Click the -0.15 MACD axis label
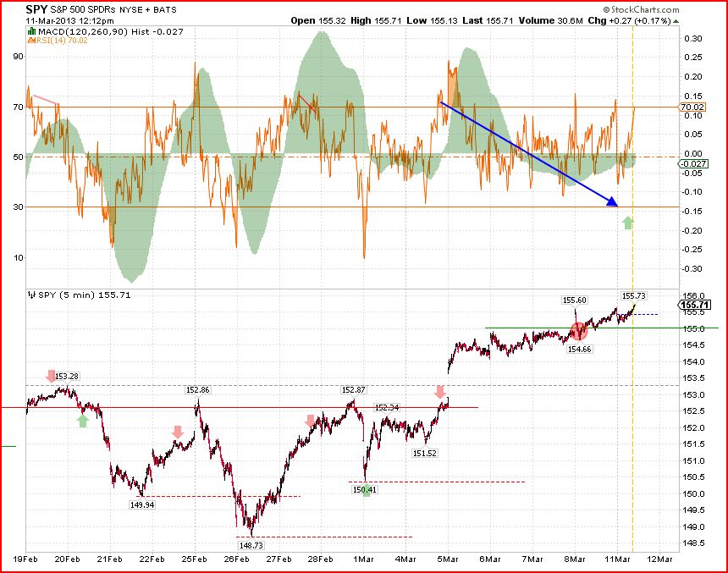 tap(692, 212)
